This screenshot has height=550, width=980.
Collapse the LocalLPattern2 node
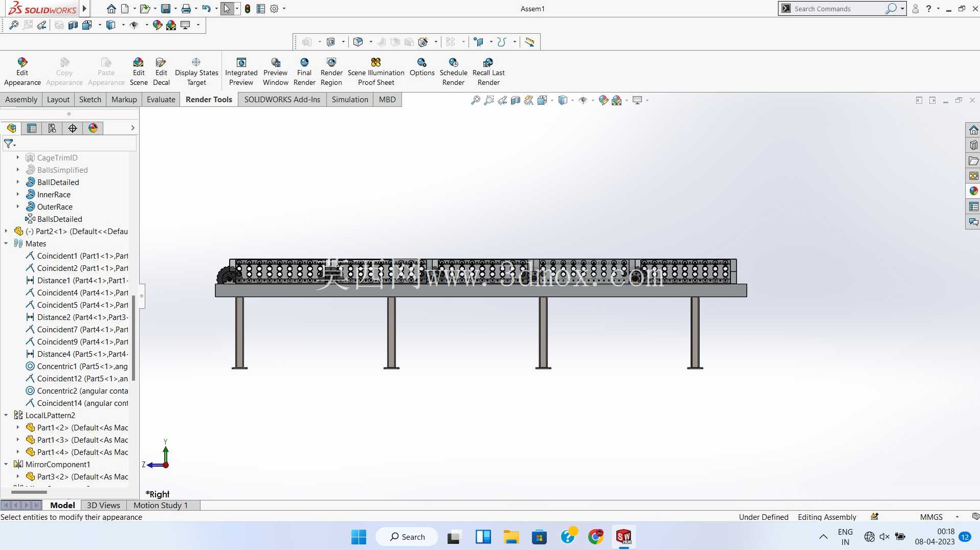[6, 415]
